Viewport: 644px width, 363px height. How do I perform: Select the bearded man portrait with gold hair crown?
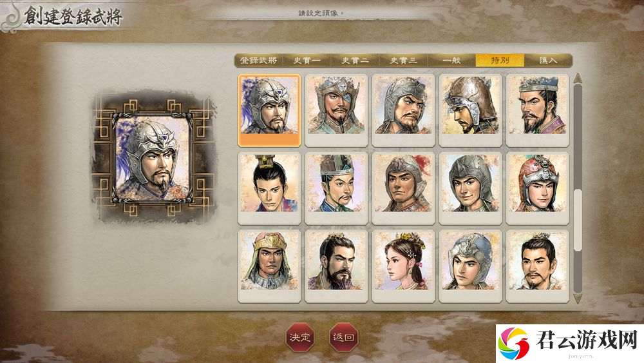pos(336,266)
